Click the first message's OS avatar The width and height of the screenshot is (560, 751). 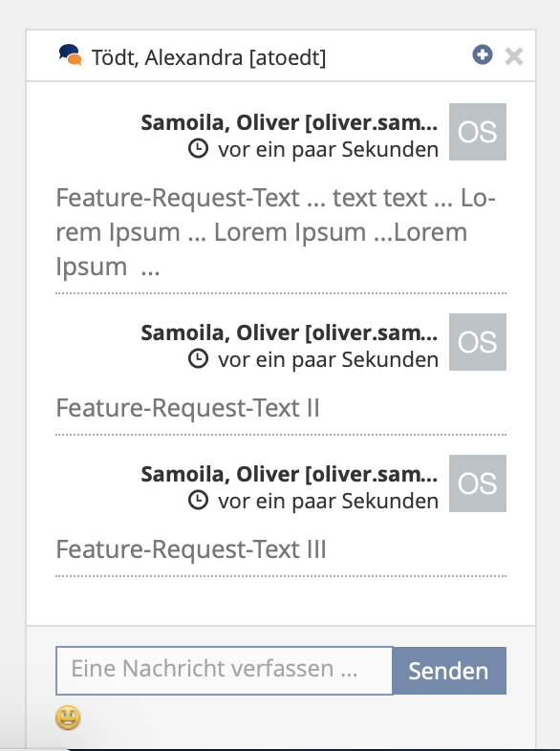coord(478,132)
